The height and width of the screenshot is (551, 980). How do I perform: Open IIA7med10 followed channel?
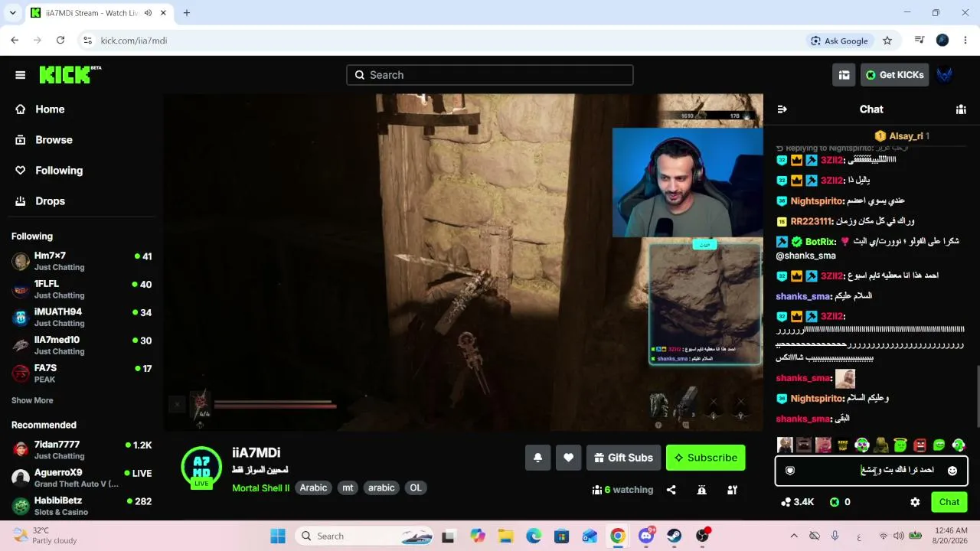[x=82, y=345]
